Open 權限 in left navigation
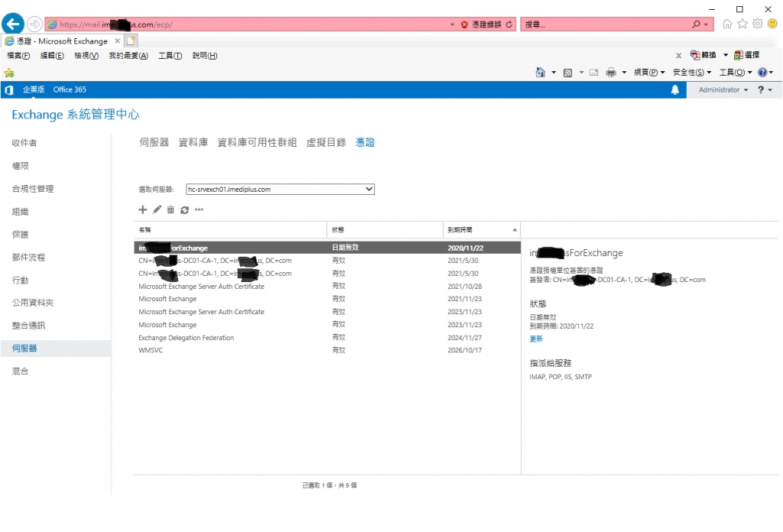 (x=20, y=166)
